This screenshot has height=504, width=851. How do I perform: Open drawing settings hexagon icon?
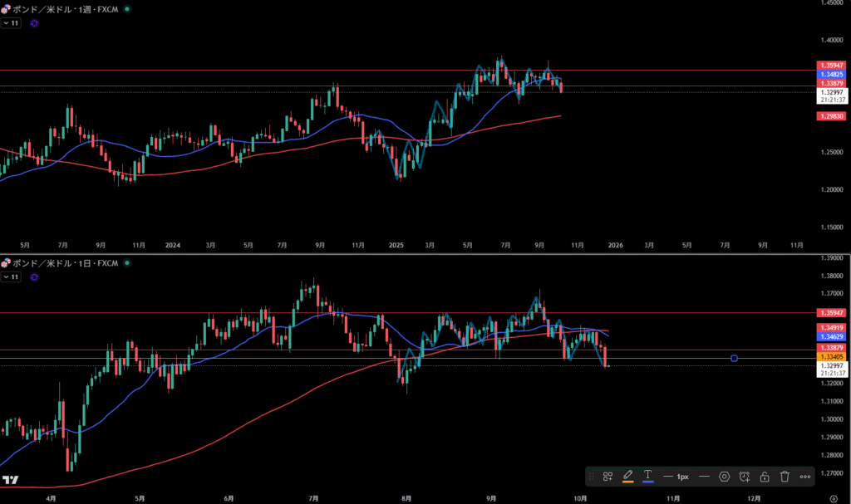coord(725,477)
